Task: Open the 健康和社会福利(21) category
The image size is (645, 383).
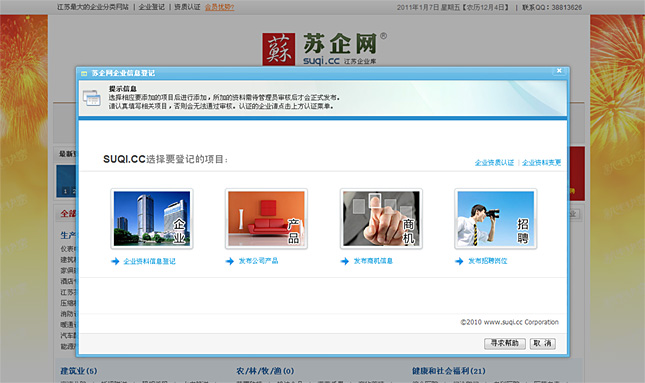Action: point(449,371)
